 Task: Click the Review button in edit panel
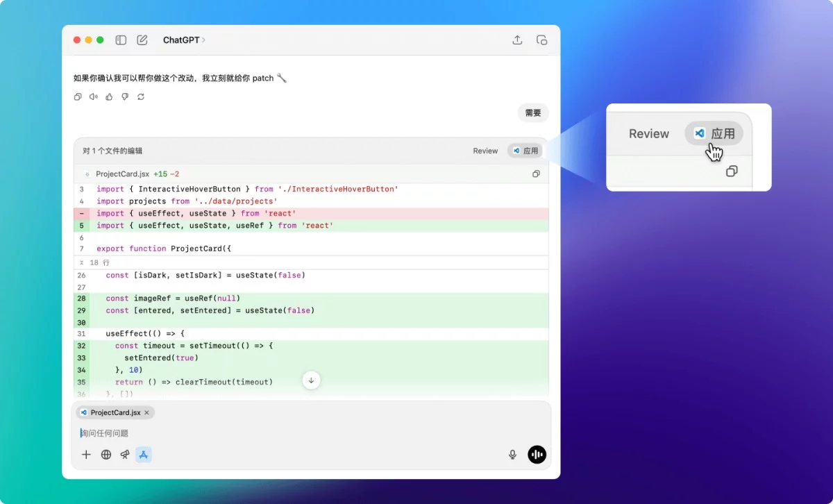pyautogui.click(x=485, y=151)
